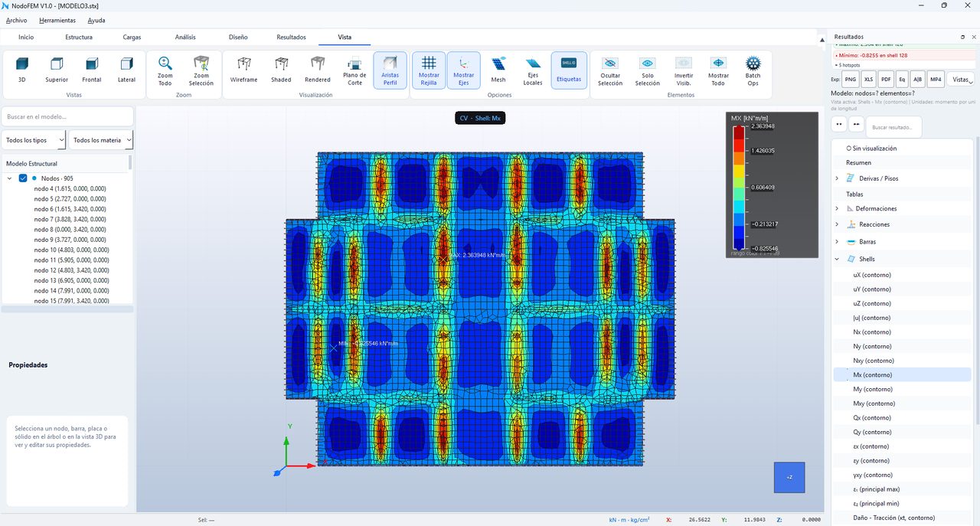
Task: Toggle Mostrar Rejilla grid display
Action: [x=429, y=70]
